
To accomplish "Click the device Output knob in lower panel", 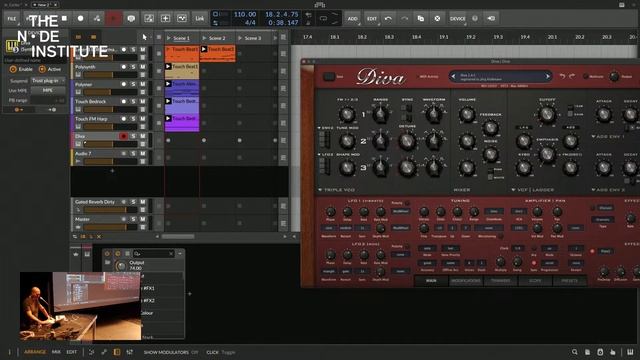I will 121,266.
